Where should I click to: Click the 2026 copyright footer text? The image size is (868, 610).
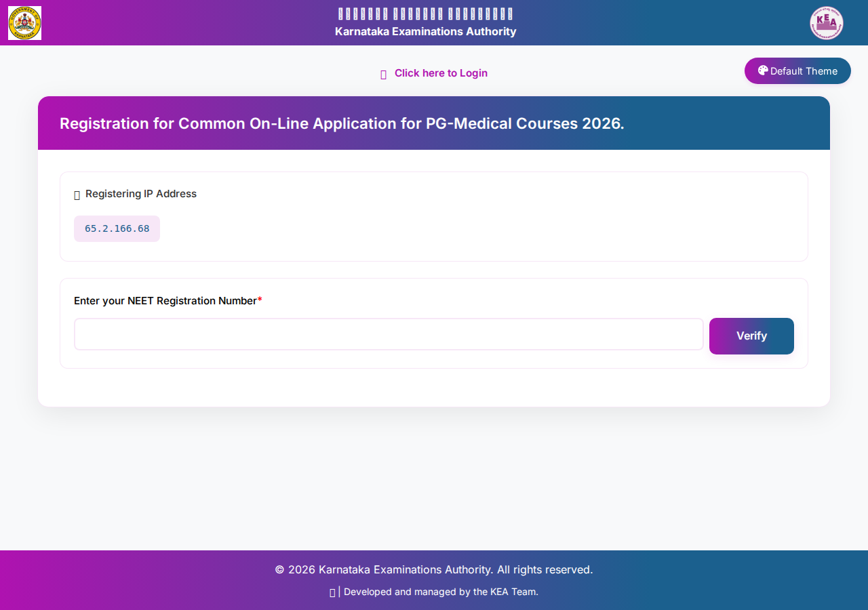(x=434, y=569)
